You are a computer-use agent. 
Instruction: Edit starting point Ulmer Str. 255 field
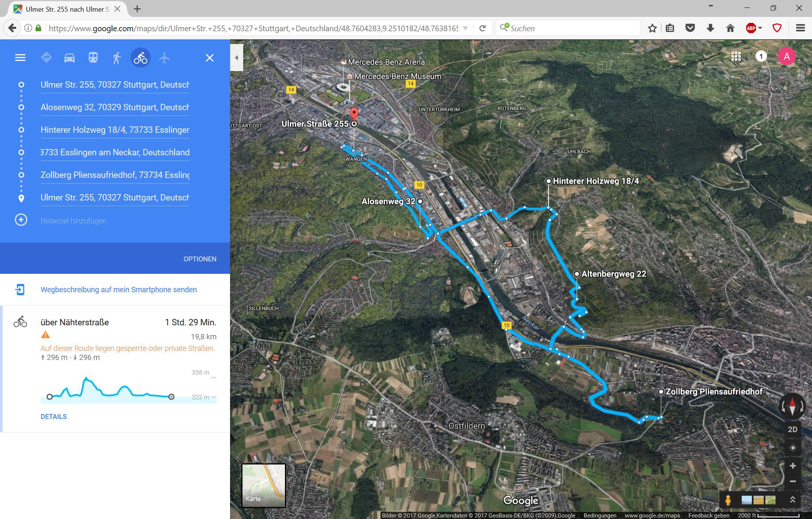pos(115,85)
